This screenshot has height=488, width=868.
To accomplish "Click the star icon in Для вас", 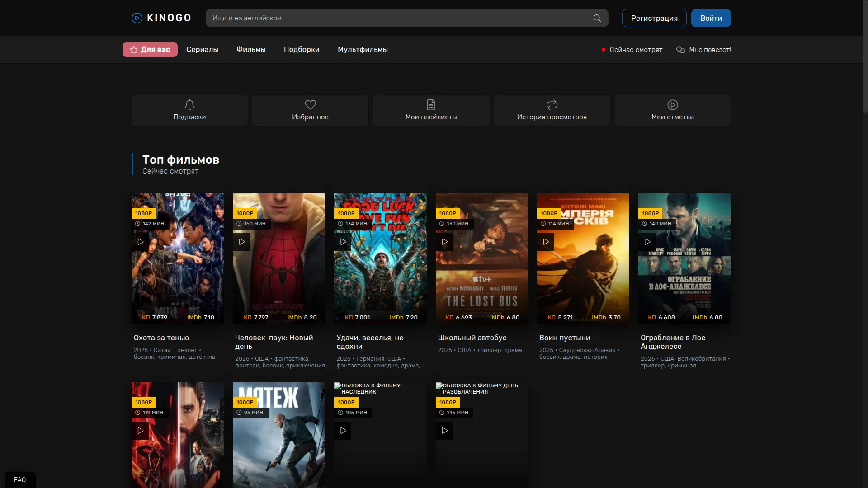I will (x=134, y=50).
